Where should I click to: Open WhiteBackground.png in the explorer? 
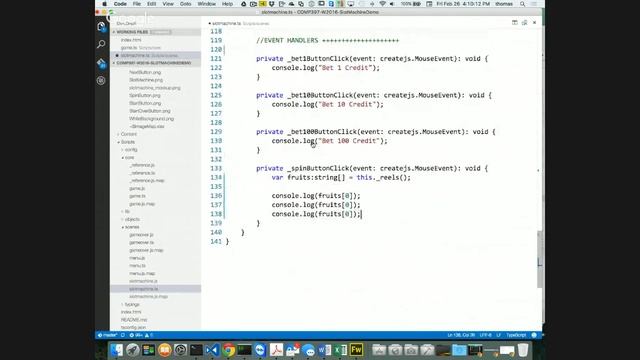click(x=151, y=119)
